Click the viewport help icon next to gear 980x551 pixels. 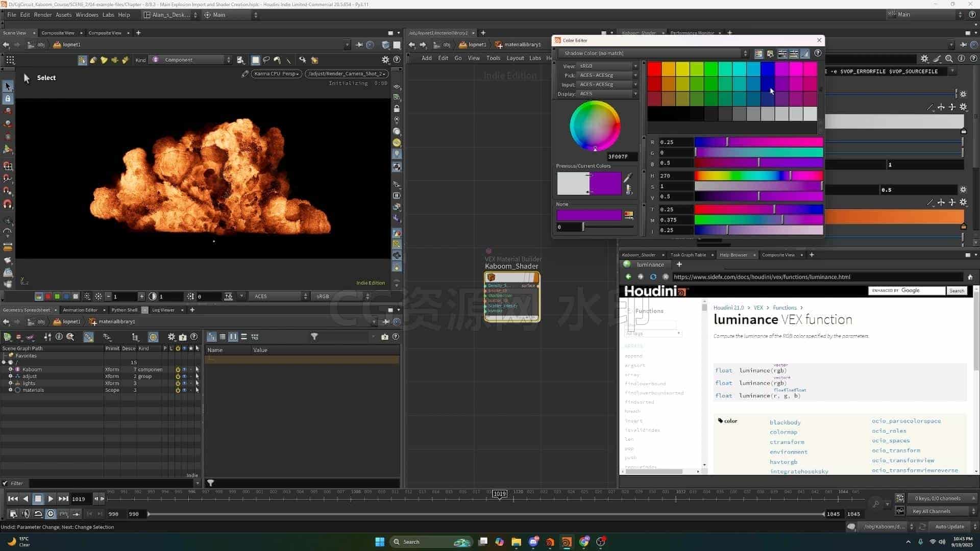click(x=397, y=60)
